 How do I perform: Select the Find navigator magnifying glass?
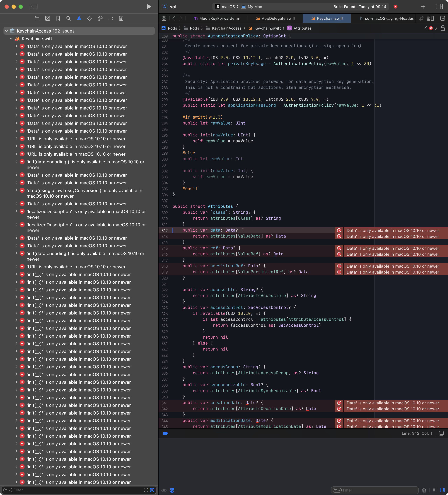[x=68, y=18]
